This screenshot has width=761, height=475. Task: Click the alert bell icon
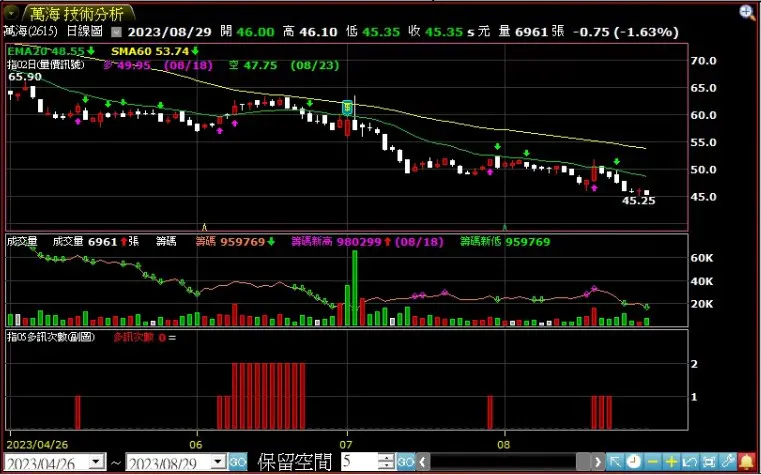tap(746, 461)
